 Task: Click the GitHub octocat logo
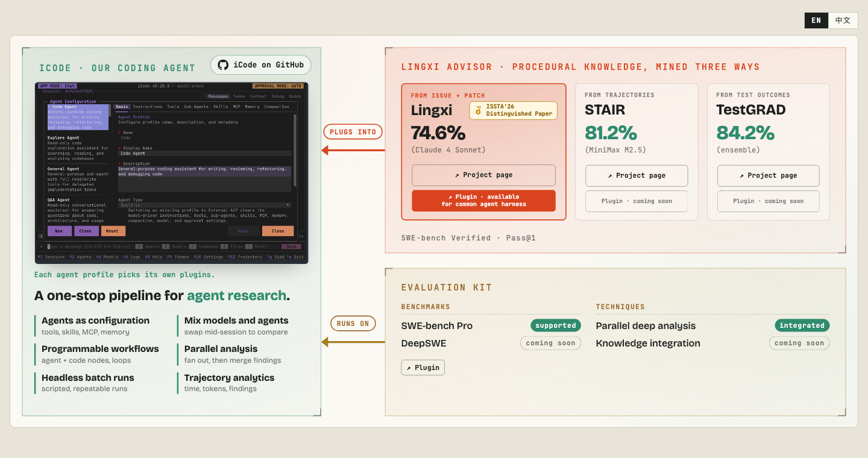[x=223, y=65]
